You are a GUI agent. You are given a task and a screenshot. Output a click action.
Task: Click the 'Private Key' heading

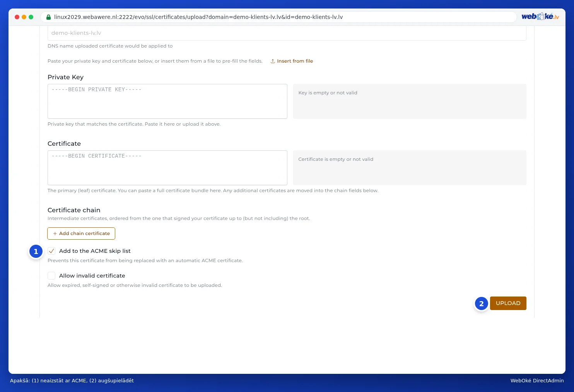pos(65,77)
